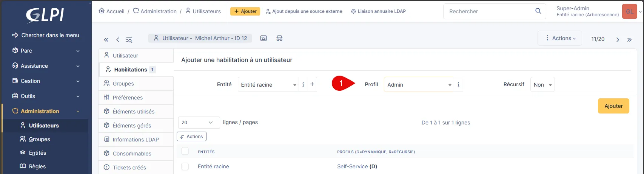Click the GL user avatar
644x174 pixels.
[x=629, y=11]
